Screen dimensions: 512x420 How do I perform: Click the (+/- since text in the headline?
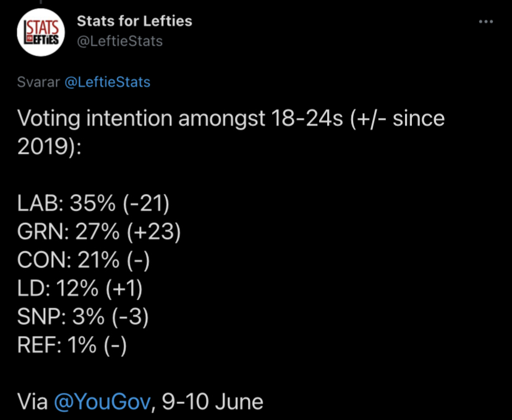(398, 118)
